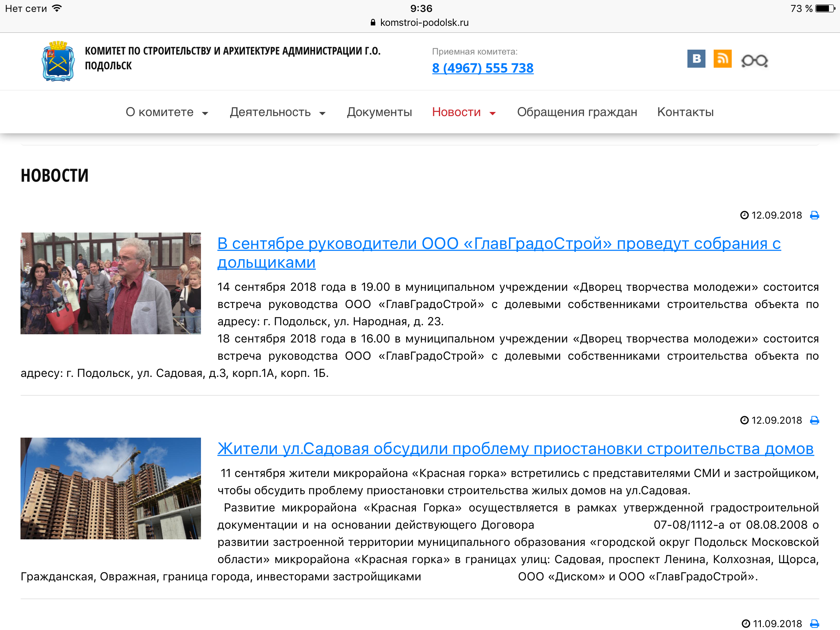This screenshot has height=630, width=840.
Task: Open article Жители ул.Садовая обсудили проблему
Action: click(515, 449)
